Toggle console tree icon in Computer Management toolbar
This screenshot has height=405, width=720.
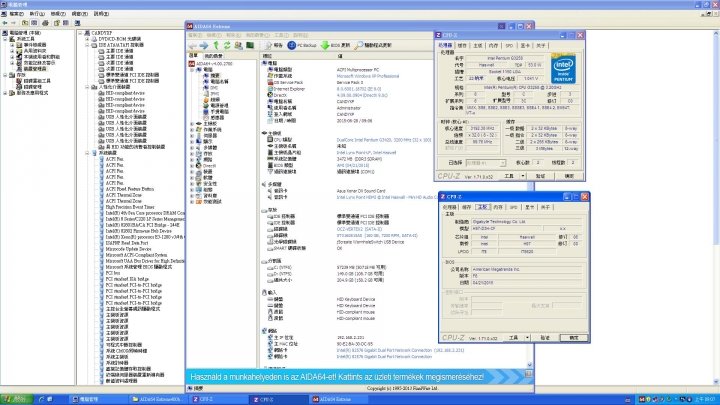[x=34, y=23]
